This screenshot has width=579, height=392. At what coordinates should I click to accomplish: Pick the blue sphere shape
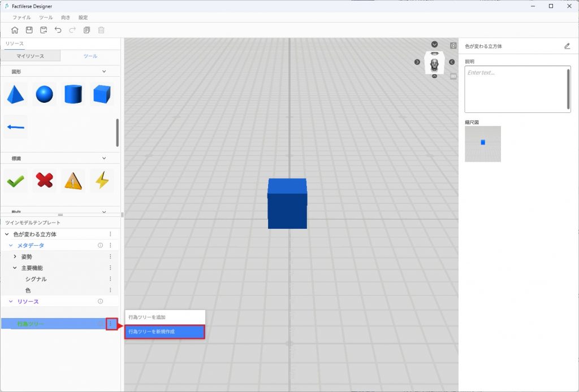pyautogui.click(x=44, y=94)
